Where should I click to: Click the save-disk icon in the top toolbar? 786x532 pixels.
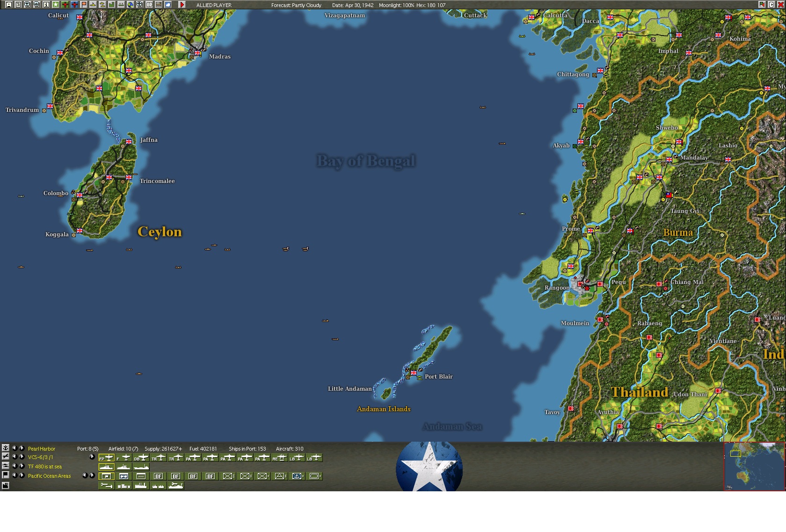[x=8, y=5]
